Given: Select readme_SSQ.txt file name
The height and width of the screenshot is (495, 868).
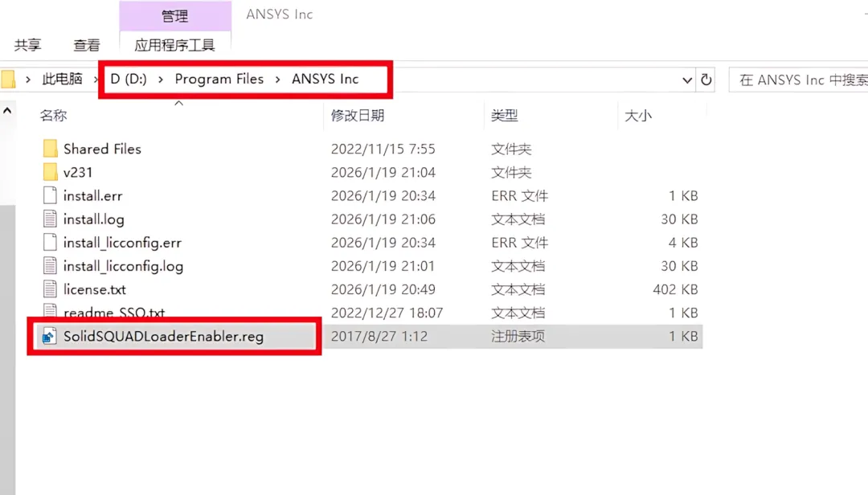Looking at the screenshot, I should point(114,312).
